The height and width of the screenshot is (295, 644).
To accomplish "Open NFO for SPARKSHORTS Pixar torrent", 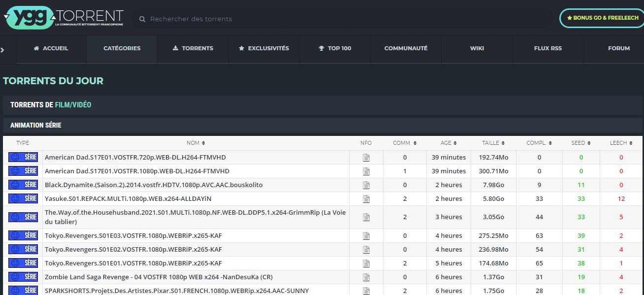I will (366, 291).
